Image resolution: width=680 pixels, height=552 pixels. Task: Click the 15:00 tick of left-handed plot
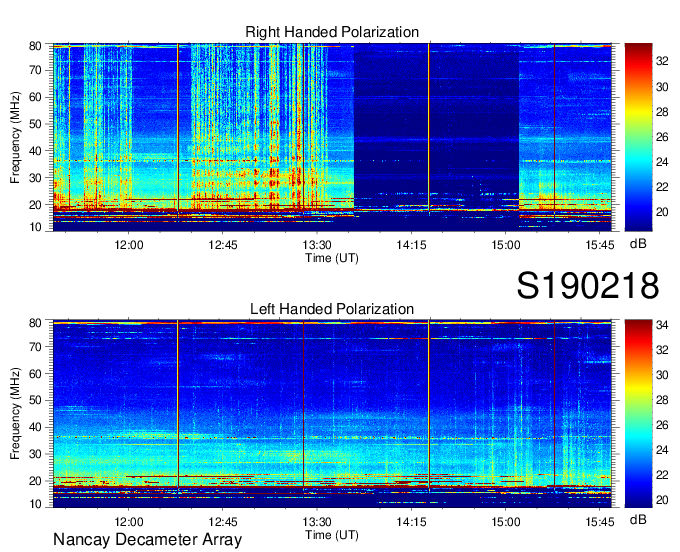(x=506, y=522)
